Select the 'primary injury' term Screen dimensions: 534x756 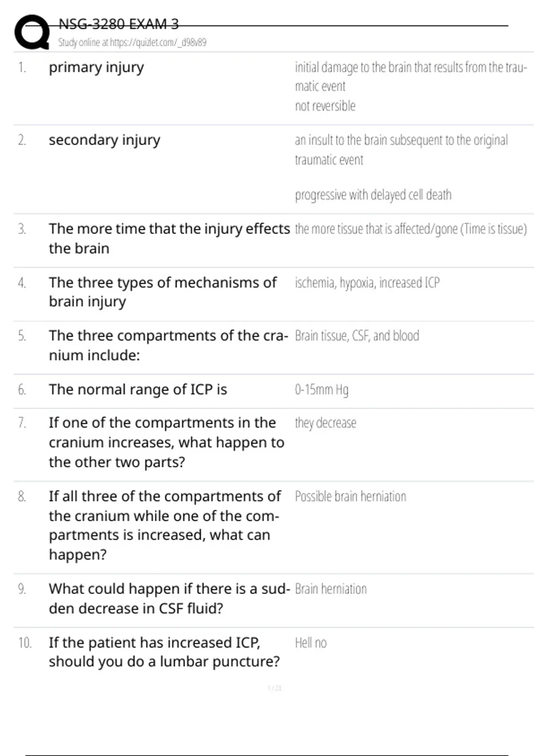[97, 68]
